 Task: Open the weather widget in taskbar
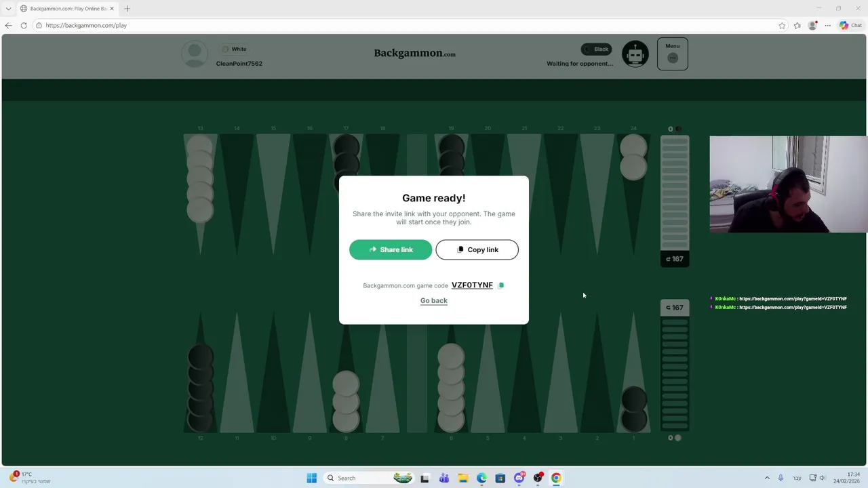(x=28, y=478)
